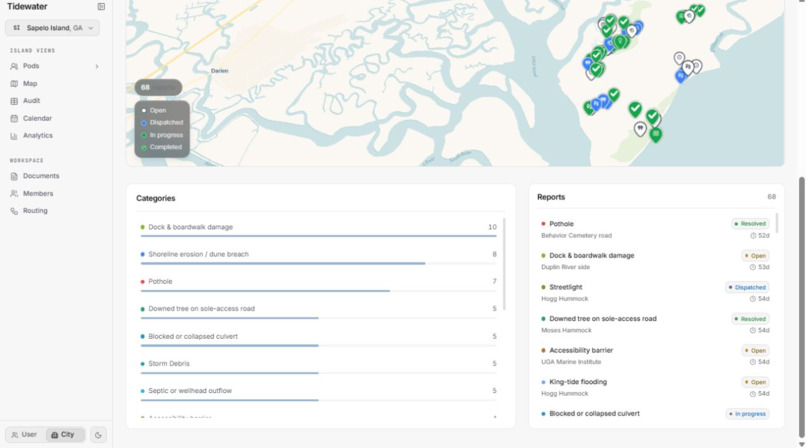Toggle Dispatched status in map legend
Screen dimensions: 806x448
pyautogui.click(x=162, y=123)
